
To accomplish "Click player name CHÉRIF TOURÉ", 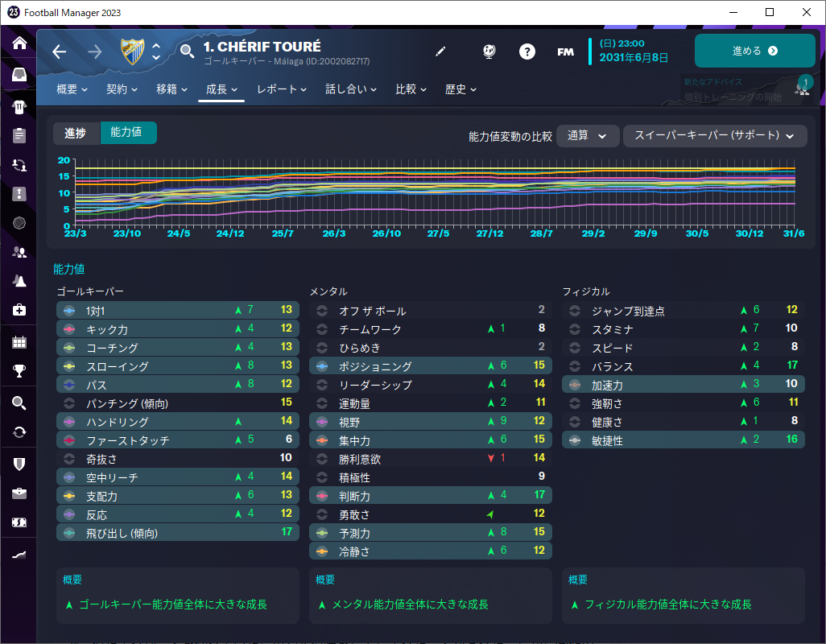I will [x=268, y=47].
